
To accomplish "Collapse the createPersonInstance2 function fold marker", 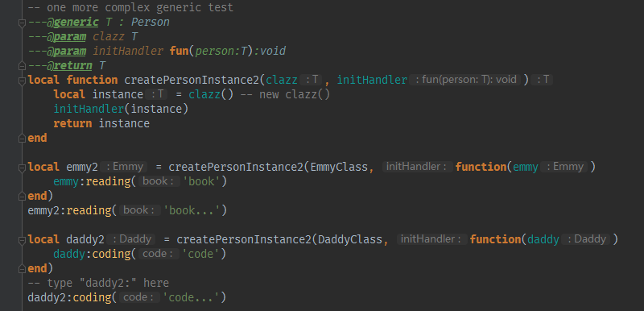I will pyautogui.click(x=22, y=81).
